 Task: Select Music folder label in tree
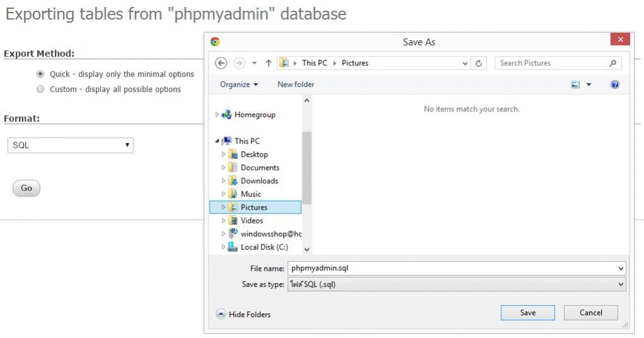click(x=251, y=194)
